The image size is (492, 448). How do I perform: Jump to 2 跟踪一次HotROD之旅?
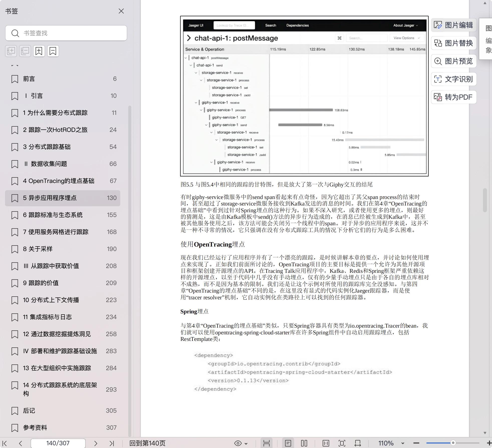pyautogui.click(x=63, y=130)
